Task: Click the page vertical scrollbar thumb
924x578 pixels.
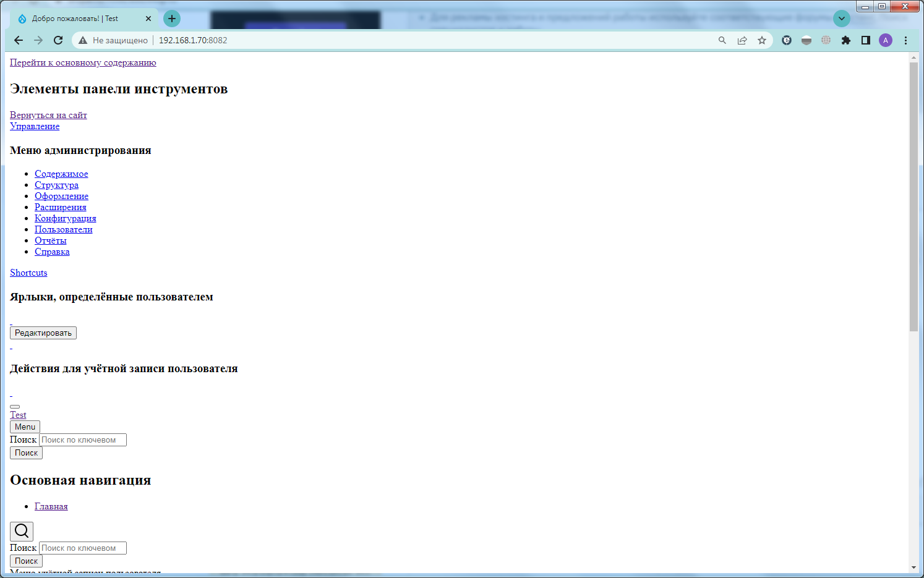Action: [913, 197]
